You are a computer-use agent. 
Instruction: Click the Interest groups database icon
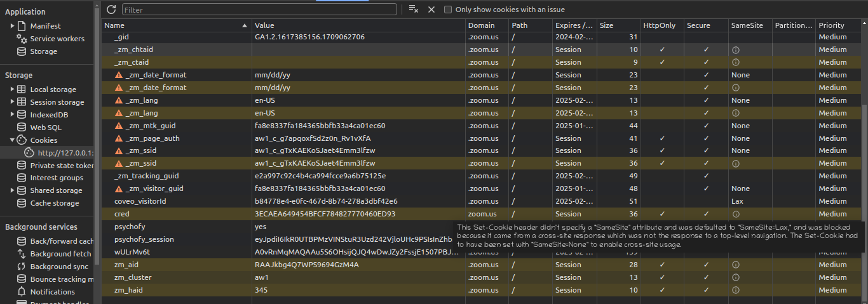[22, 178]
